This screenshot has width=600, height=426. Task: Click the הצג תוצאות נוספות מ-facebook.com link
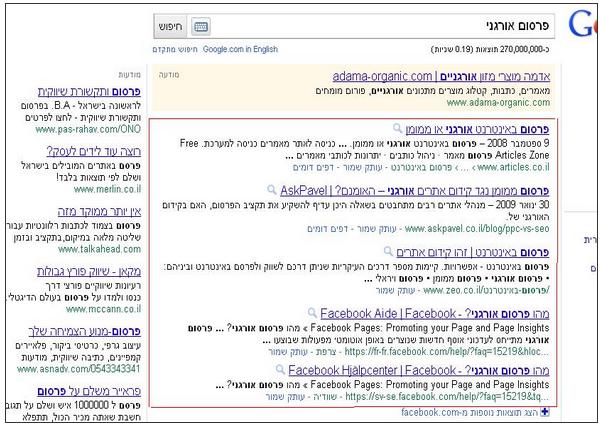click(470, 412)
